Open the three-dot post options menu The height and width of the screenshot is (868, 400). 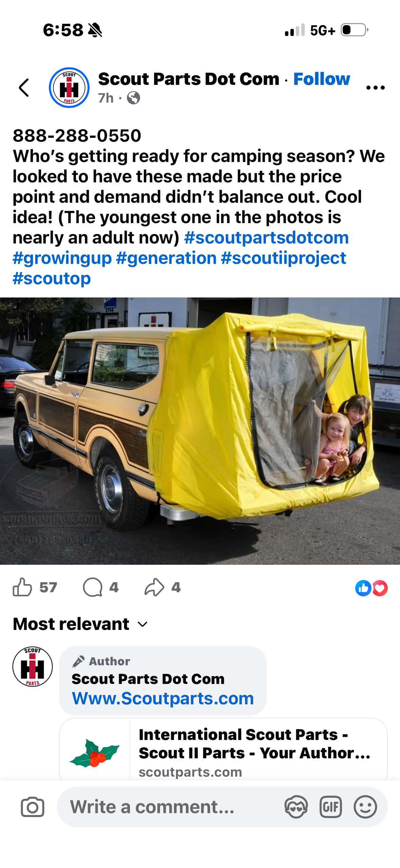coord(375,88)
